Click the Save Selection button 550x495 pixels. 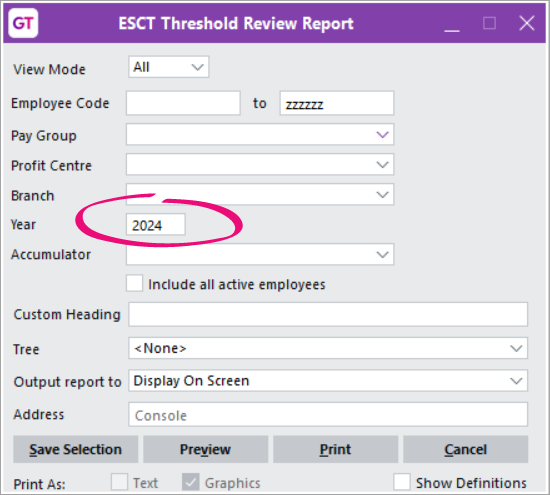pyautogui.click(x=75, y=449)
